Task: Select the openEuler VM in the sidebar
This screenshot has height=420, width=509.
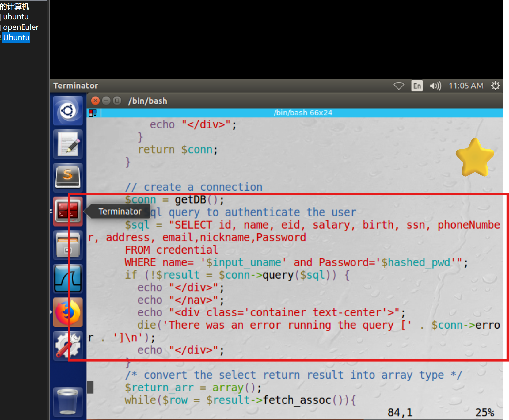Action: tap(21, 27)
